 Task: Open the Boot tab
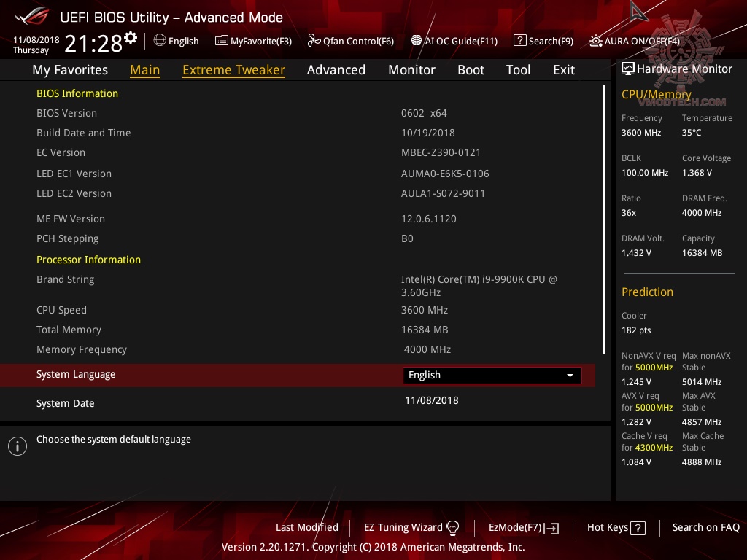coord(471,70)
